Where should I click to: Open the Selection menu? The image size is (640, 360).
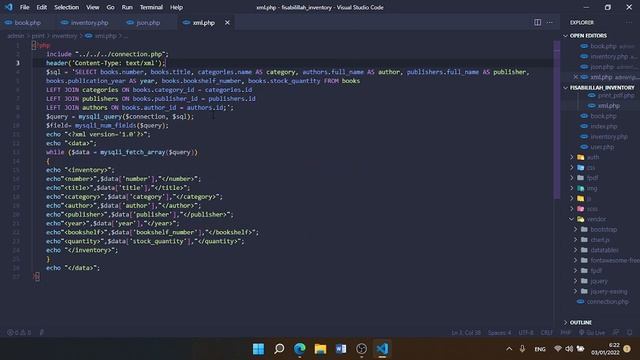pyautogui.click(x=67, y=7)
